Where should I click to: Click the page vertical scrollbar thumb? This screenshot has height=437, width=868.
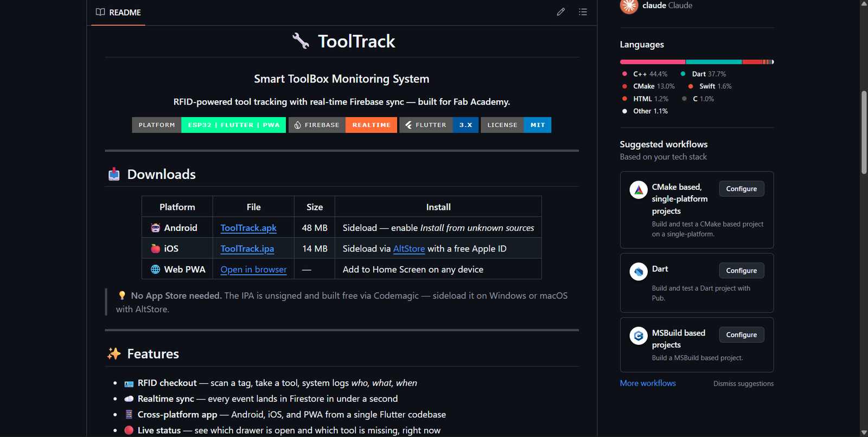(864, 132)
